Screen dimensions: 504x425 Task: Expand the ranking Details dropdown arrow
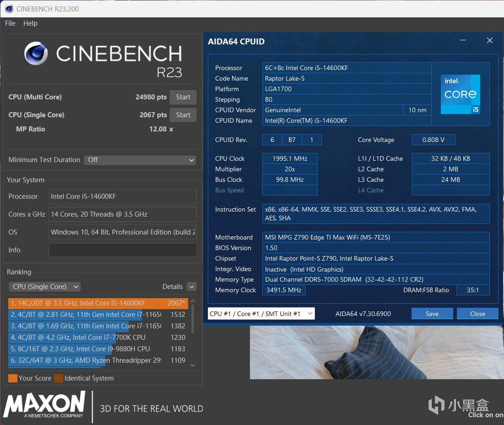(192, 286)
